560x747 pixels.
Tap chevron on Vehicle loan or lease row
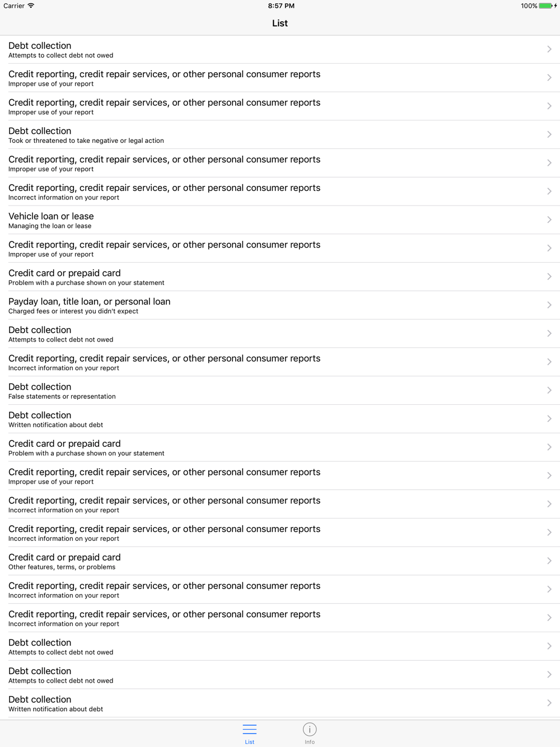pos(549,220)
